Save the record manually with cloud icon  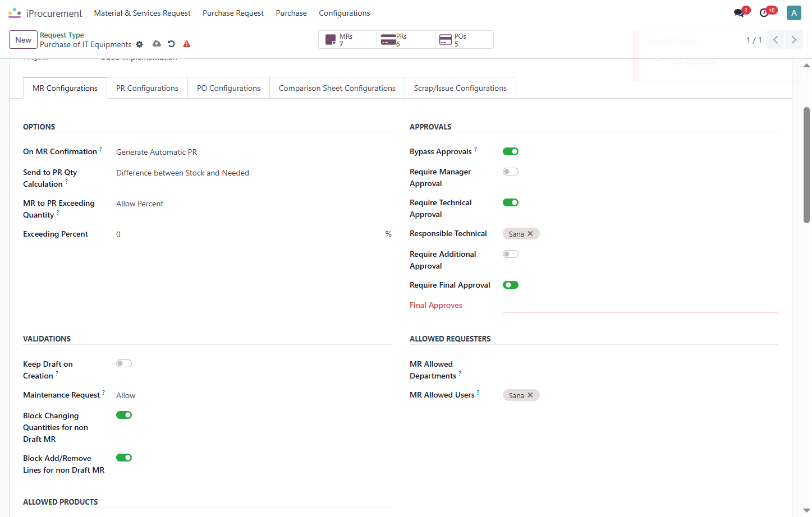157,44
